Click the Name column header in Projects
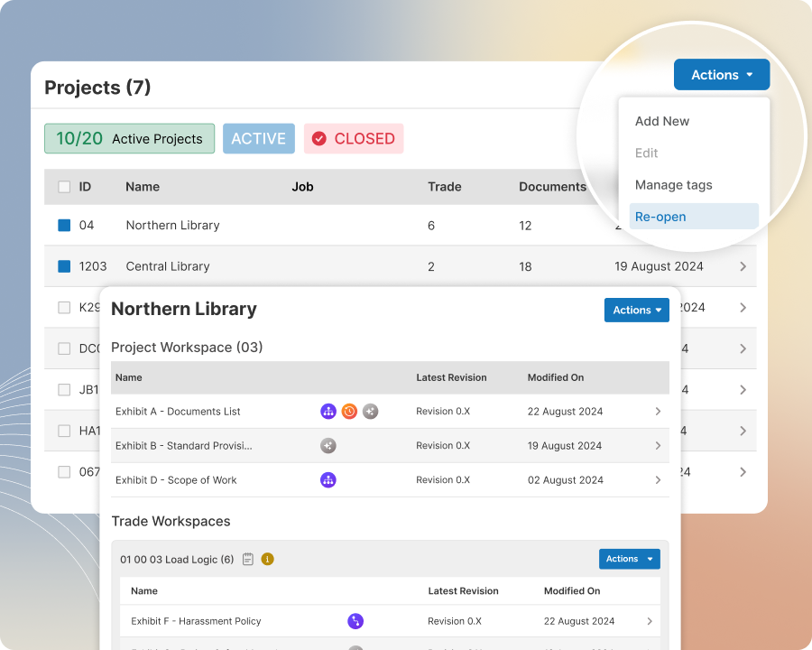 pos(143,187)
